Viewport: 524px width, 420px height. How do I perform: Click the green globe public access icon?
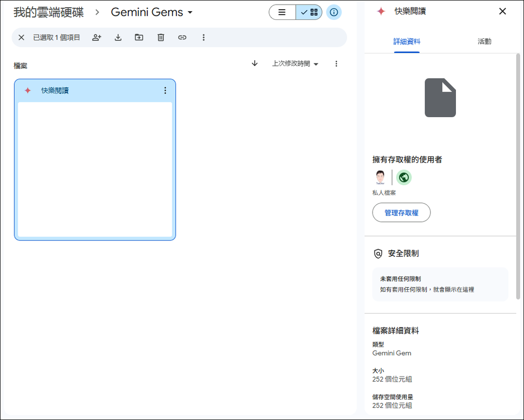404,178
